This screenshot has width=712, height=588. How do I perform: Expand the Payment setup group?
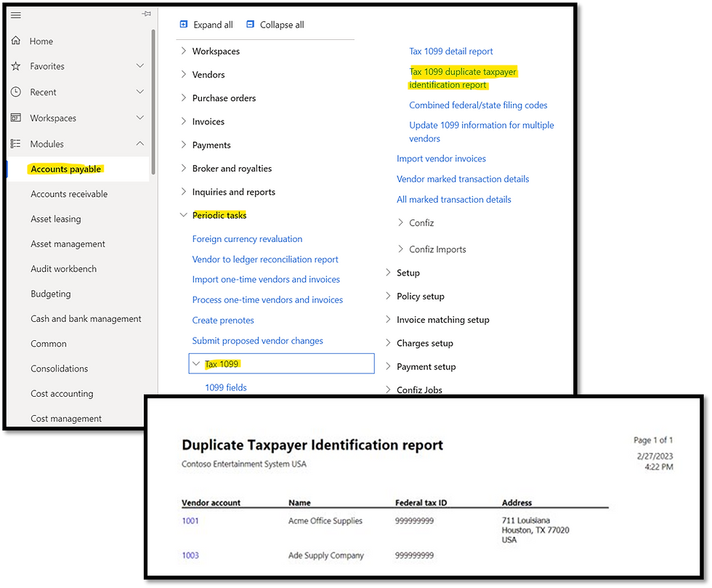pos(388,367)
